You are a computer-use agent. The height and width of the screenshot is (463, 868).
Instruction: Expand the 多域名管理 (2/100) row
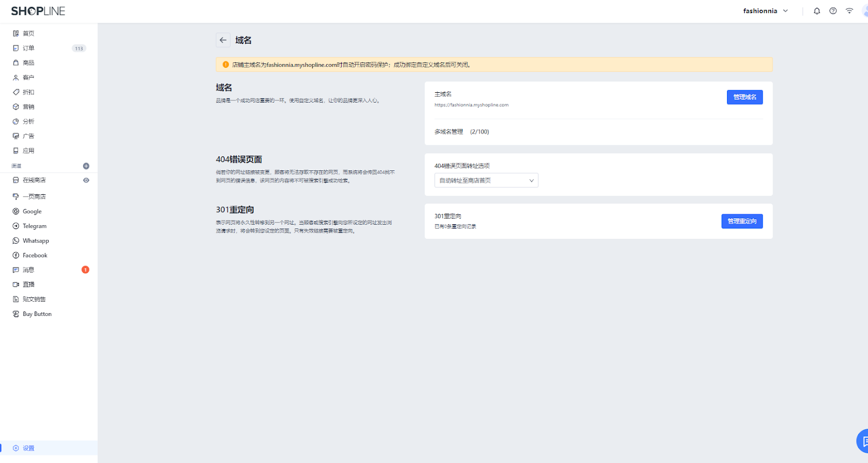[x=462, y=132]
